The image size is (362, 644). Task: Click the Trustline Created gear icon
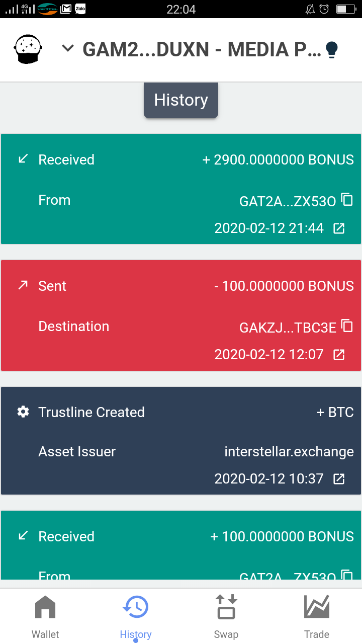pos(23,412)
